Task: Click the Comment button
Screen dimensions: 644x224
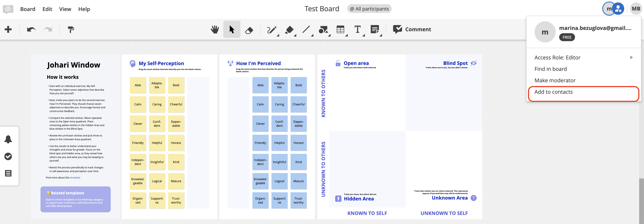Action: pyautogui.click(x=412, y=29)
